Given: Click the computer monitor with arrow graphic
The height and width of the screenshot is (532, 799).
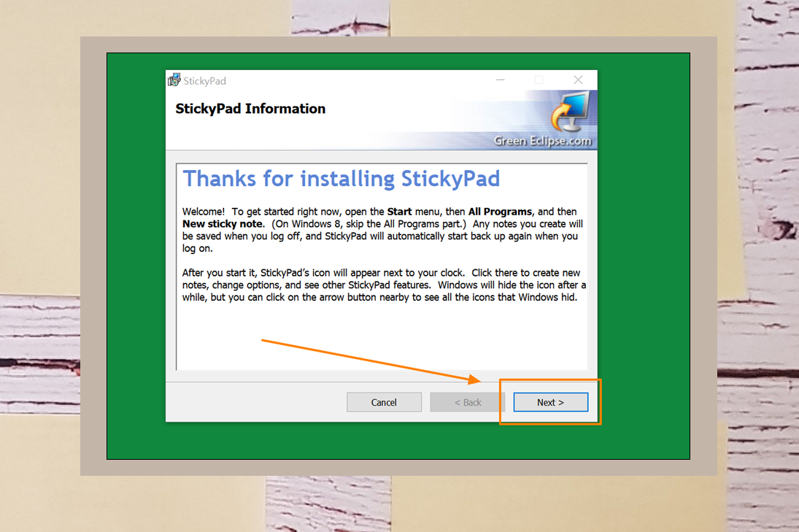Looking at the screenshot, I should pos(570,111).
